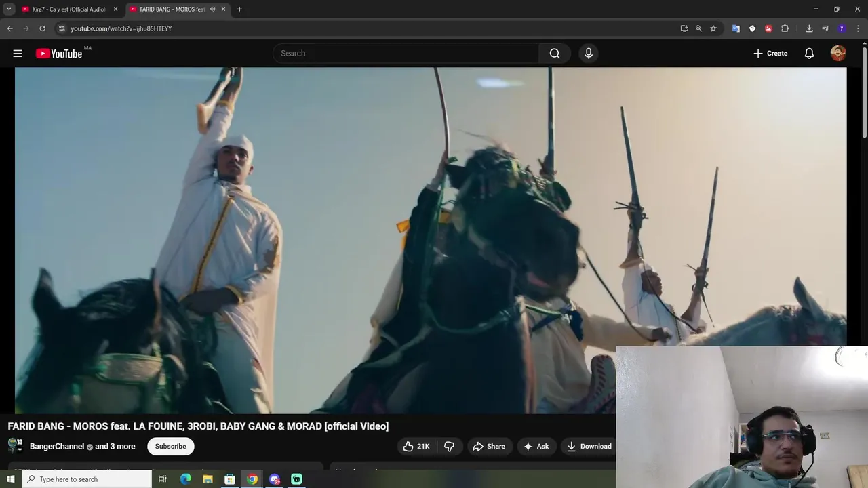Open media control icon in toolbar
The image size is (868, 488).
pos(825,28)
